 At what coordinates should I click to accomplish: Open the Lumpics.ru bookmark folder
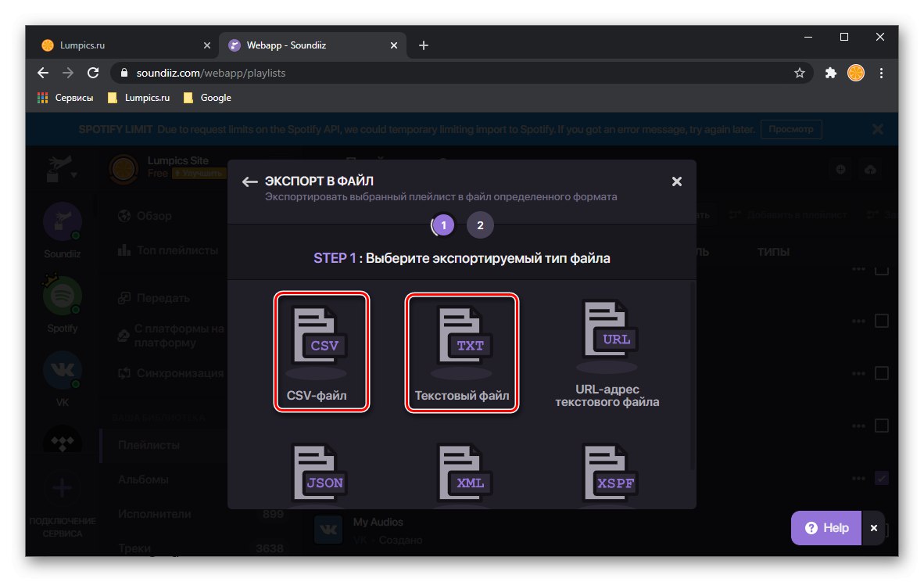pyautogui.click(x=138, y=98)
